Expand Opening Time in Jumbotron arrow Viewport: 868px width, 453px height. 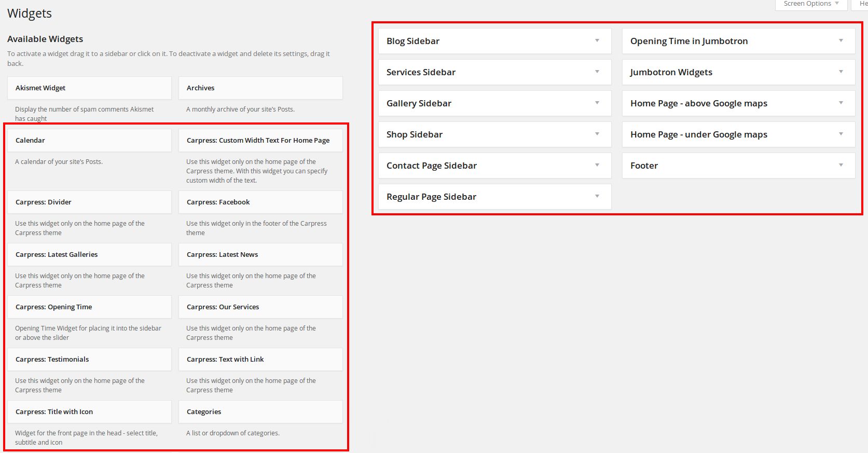[841, 41]
